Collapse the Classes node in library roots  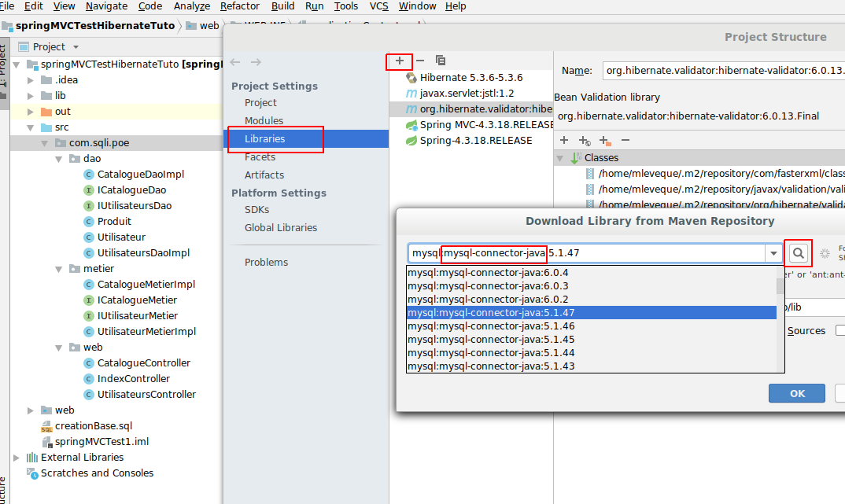559,158
